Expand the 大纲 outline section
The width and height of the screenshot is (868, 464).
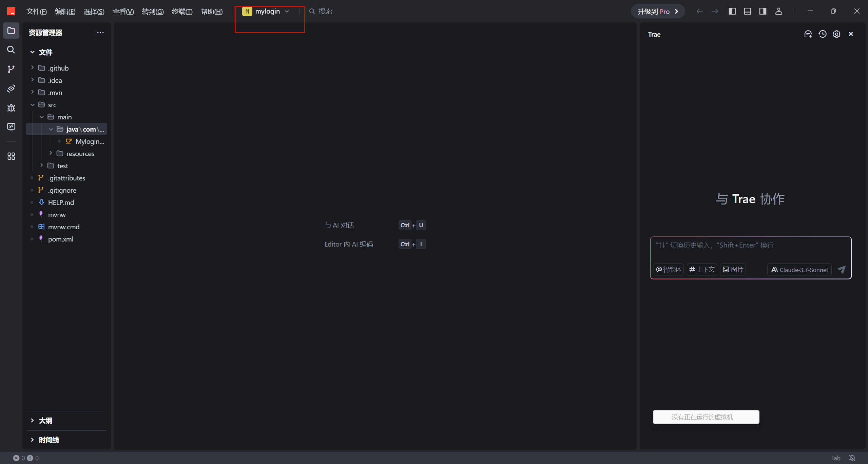[x=45, y=421]
